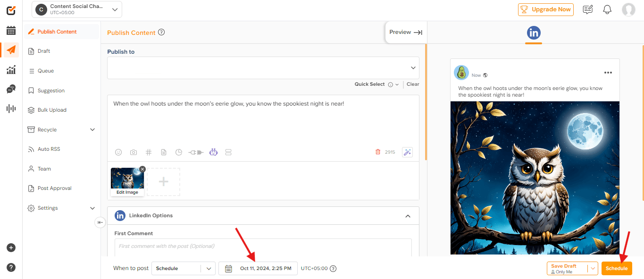Open the Schedule posting type dropdown
The image size is (644, 279).
click(208, 268)
